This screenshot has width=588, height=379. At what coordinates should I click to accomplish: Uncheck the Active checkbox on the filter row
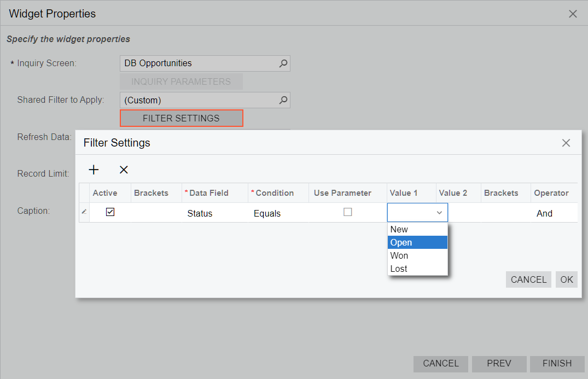(110, 212)
